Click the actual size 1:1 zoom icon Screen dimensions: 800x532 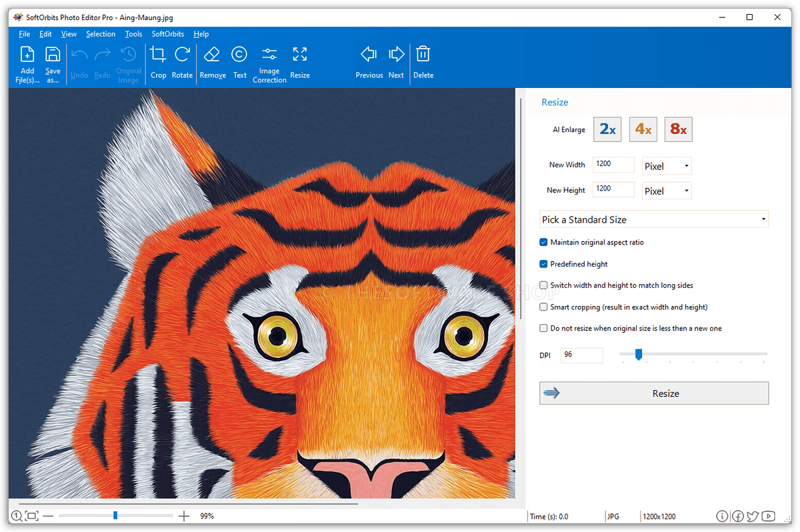pos(17,516)
